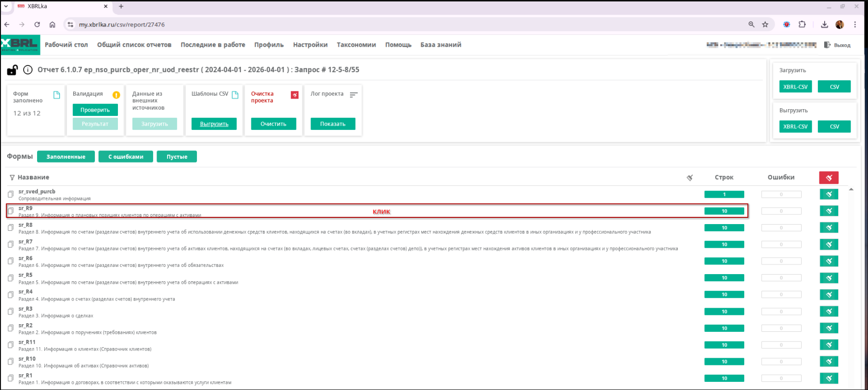Image resolution: width=868 pixels, height=390 pixels.
Task: Click the green broom button for sr_R9
Action: (829, 211)
